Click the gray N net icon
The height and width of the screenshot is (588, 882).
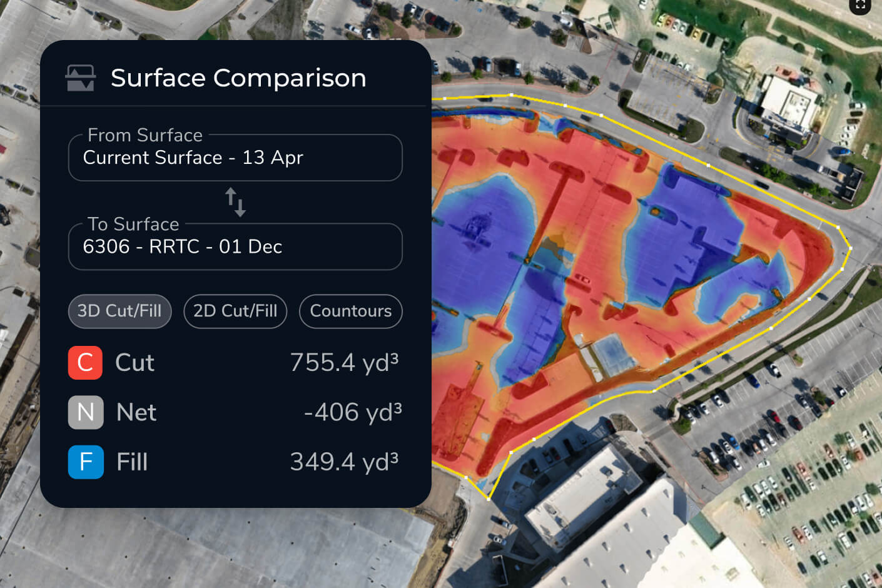(86, 412)
